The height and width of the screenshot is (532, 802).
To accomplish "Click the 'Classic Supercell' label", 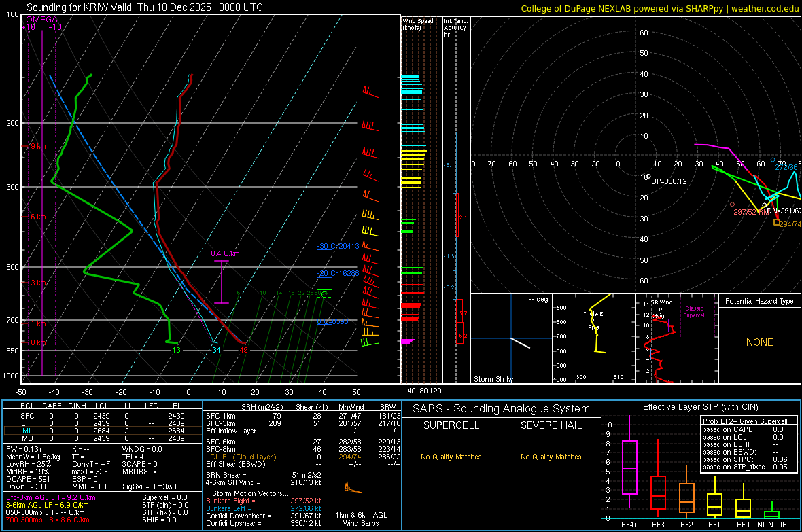I will pyautogui.click(x=695, y=312).
